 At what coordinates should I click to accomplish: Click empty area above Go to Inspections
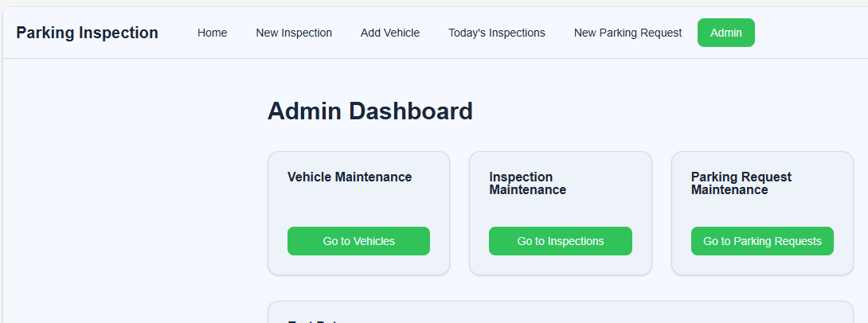560,212
